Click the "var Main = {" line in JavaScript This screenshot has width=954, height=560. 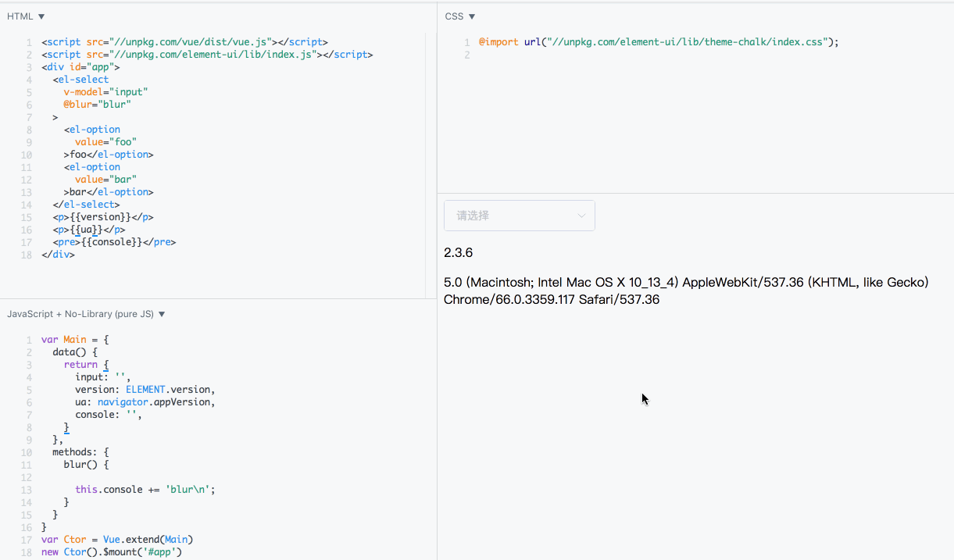point(75,340)
